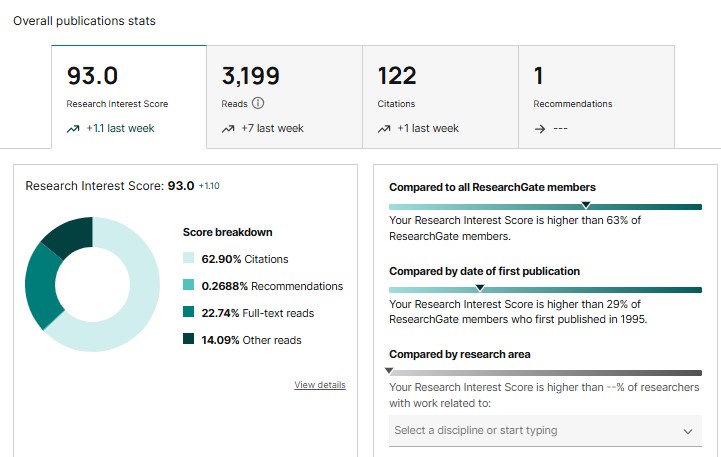Image resolution: width=721 pixels, height=457 pixels.
Task: Click the Full-text reads legend swatch
Action: (189, 312)
